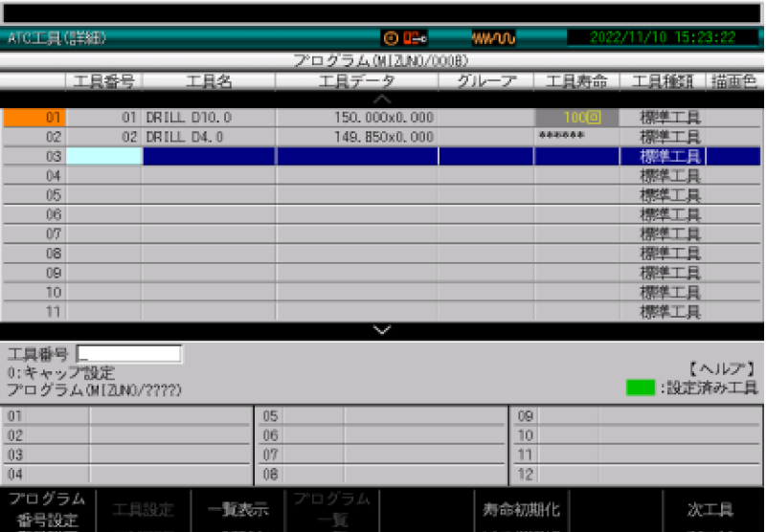
Task: Select the highlighted ATC row 01
Action: tap(34, 118)
